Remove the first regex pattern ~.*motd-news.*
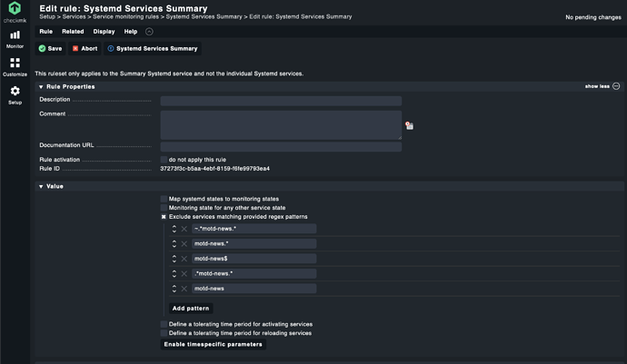Image resolution: width=627 pixels, height=364 pixels. 184,229
